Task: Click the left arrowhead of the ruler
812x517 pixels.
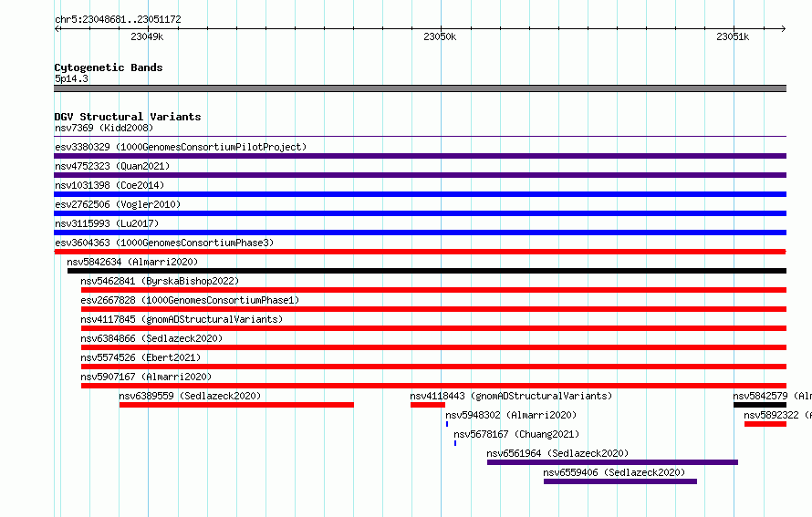Action: [x=57, y=28]
